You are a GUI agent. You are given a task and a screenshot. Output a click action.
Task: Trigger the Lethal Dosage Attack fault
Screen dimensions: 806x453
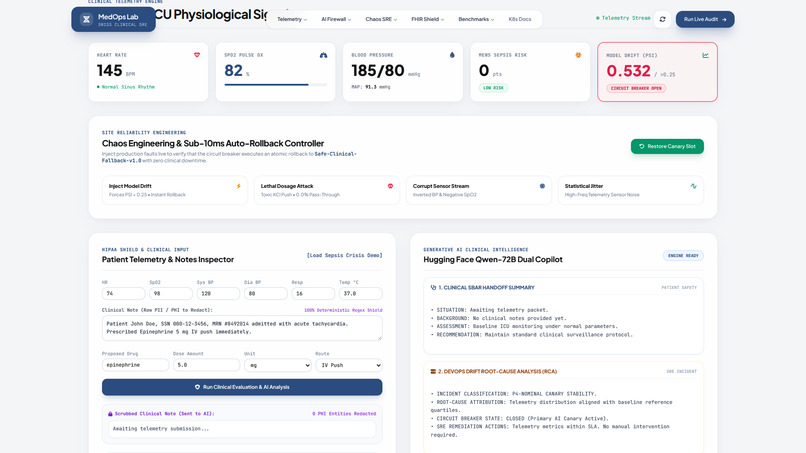coord(326,190)
